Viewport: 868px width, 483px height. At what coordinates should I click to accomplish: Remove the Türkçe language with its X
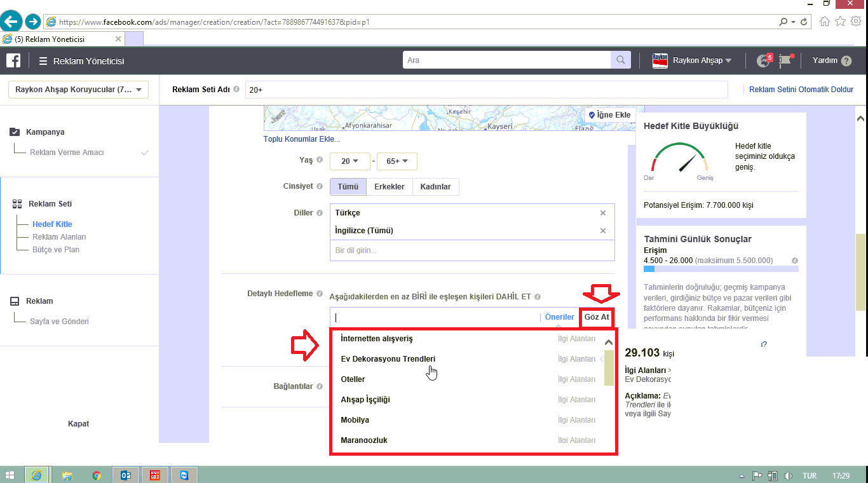click(603, 213)
